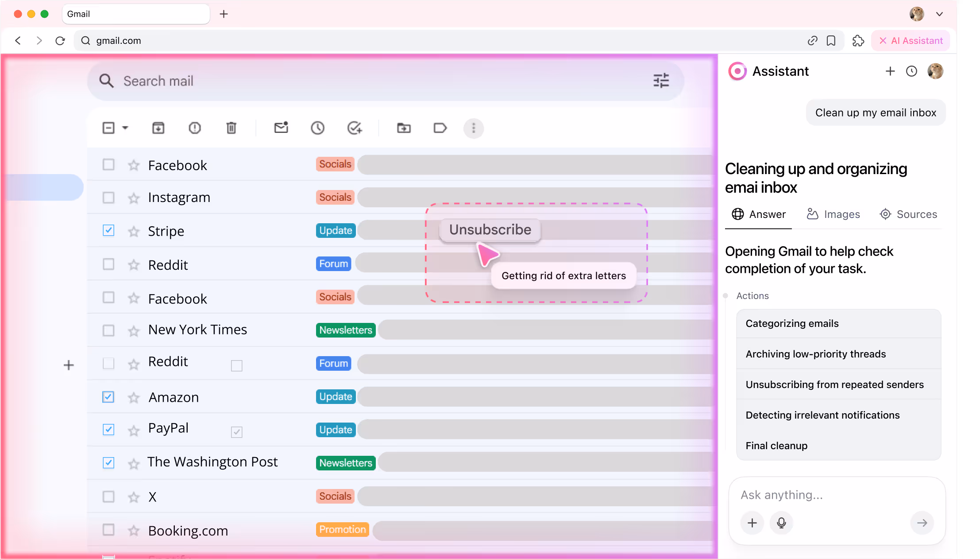Start new Assistant chat with plus
Image resolution: width=980 pixels, height=559 pixels.
[890, 71]
